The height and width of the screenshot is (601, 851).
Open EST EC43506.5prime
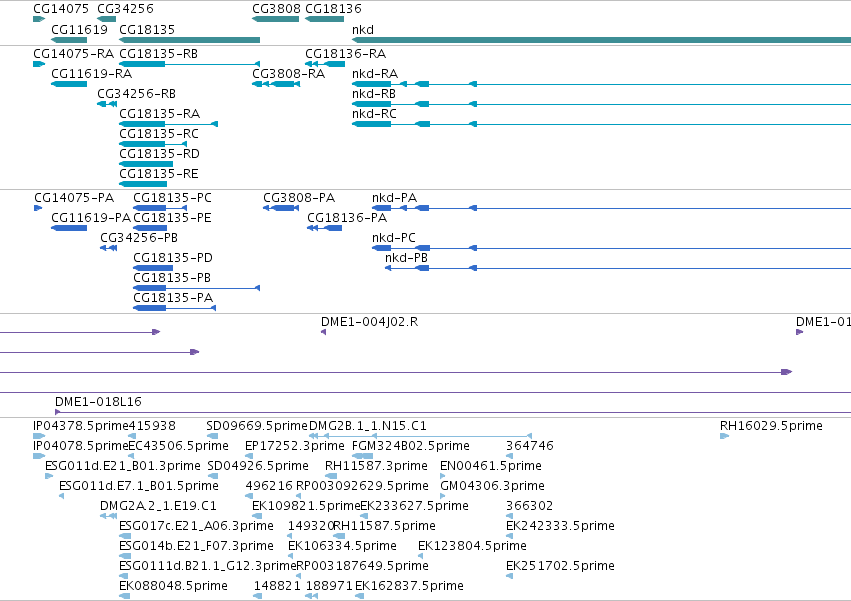coord(132,456)
